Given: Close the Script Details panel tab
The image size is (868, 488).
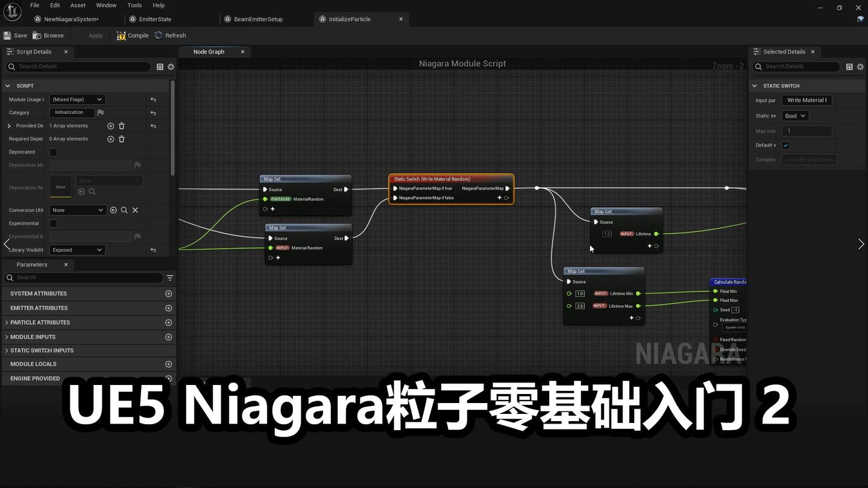Looking at the screenshot, I should tap(66, 52).
